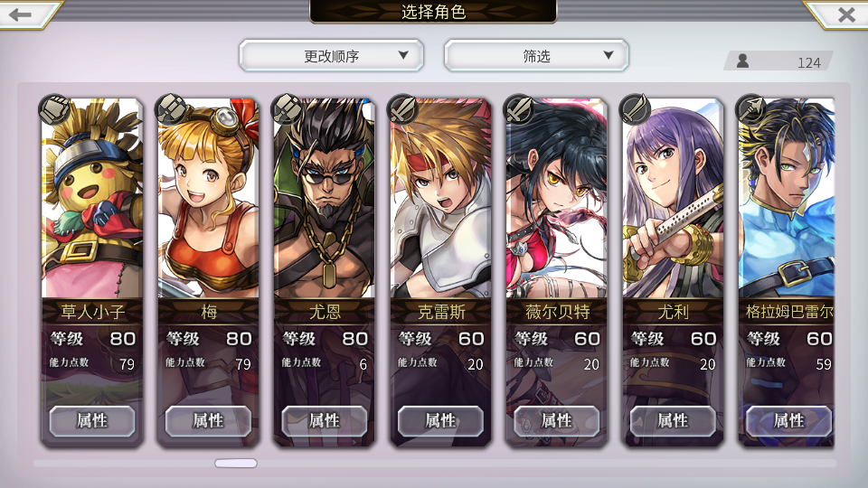Go back with the top-left arrow icon
The image size is (868, 488).
pyautogui.click(x=21, y=14)
